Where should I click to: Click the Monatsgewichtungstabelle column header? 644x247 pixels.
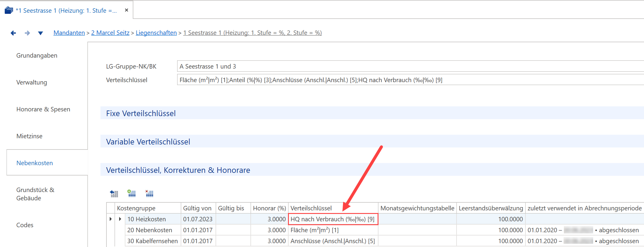point(417,208)
